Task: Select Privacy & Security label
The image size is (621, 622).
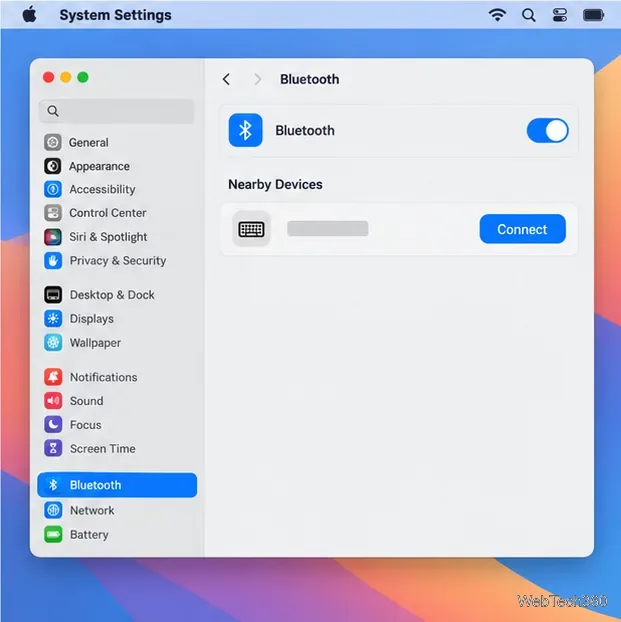Action: (x=118, y=261)
